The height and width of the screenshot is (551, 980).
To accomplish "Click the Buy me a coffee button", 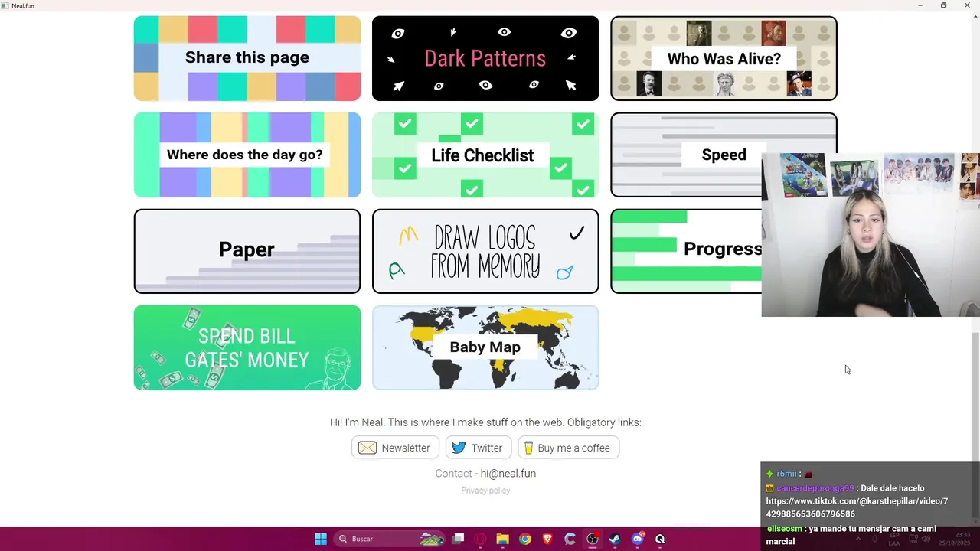I will coord(568,448).
